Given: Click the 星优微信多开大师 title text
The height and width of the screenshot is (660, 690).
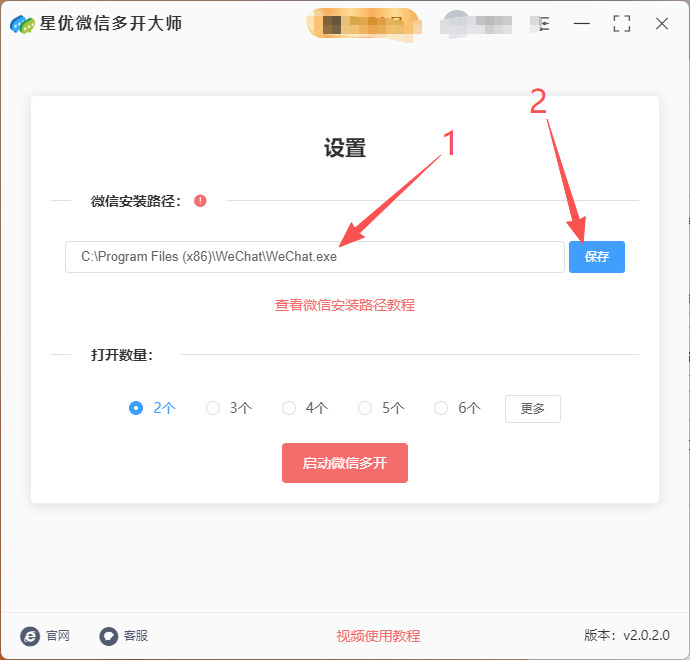Looking at the screenshot, I should pos(110,24).
